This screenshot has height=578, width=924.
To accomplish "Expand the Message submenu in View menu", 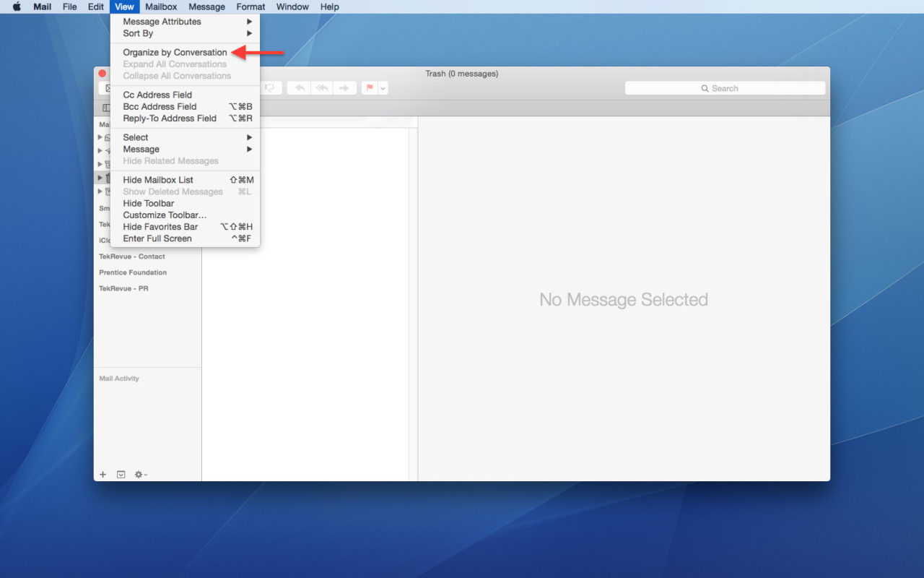I will pyautogui.click(x=185, y=149).
